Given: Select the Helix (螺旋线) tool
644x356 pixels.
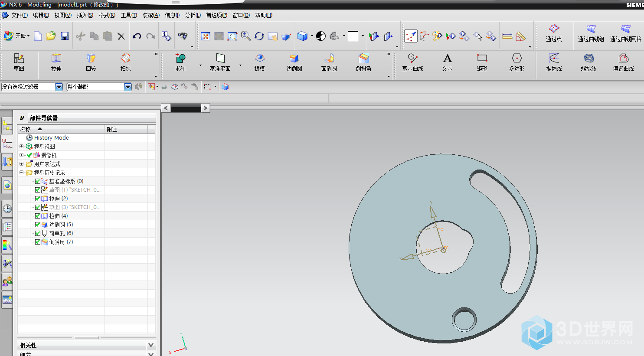Looking at the screenshot, I should [588, 62].
